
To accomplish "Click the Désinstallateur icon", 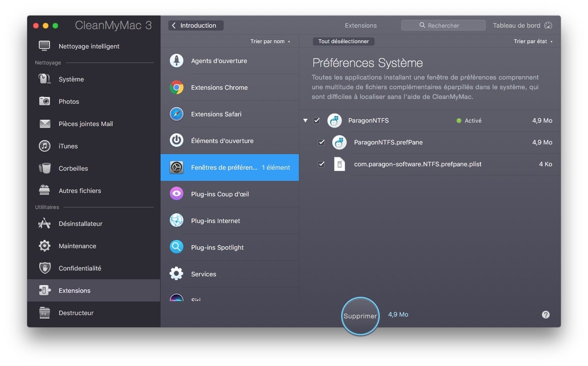I will pyautogui.click(x=45, y=223).
